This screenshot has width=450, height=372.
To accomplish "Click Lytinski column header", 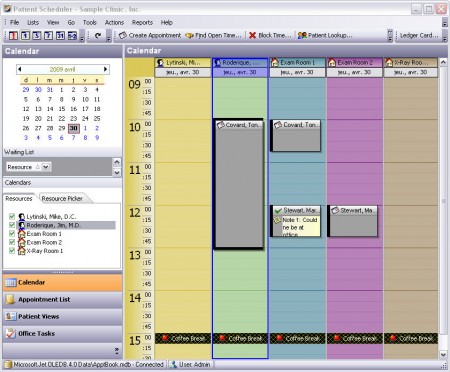I will point(183,63).
